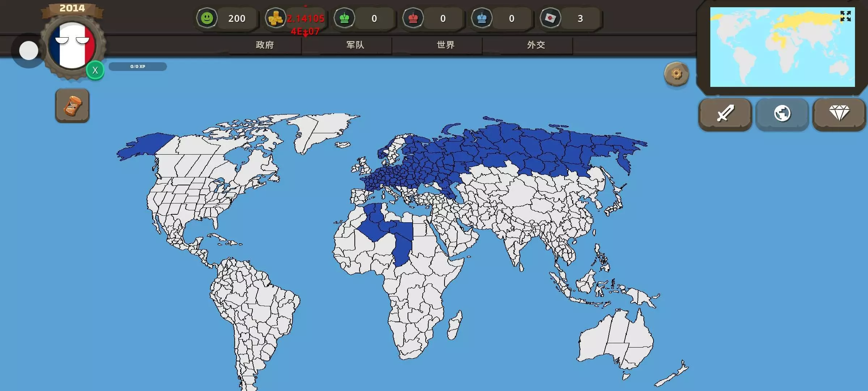Open the 政府 government tab

point(265,45)
